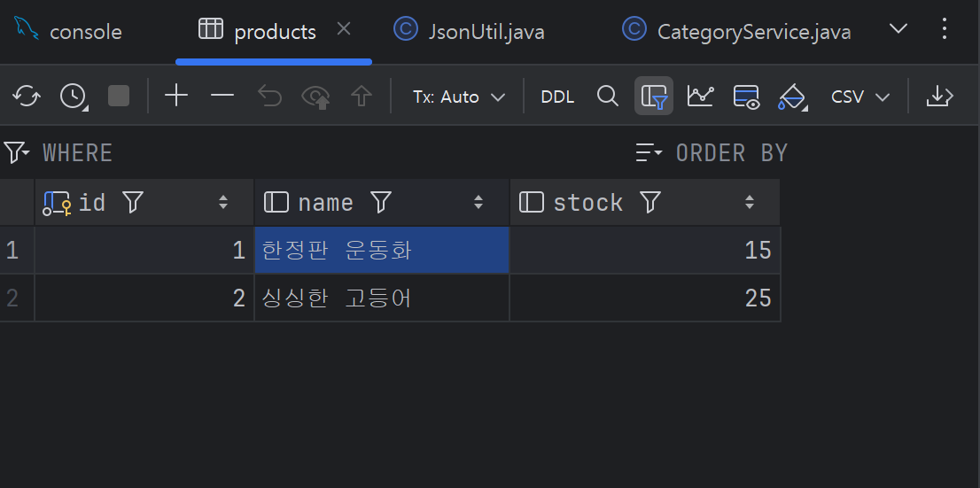Screen dimensions: 980x488
Task: Toggle the filter on the name column
Action: click(x=381, y=202)
